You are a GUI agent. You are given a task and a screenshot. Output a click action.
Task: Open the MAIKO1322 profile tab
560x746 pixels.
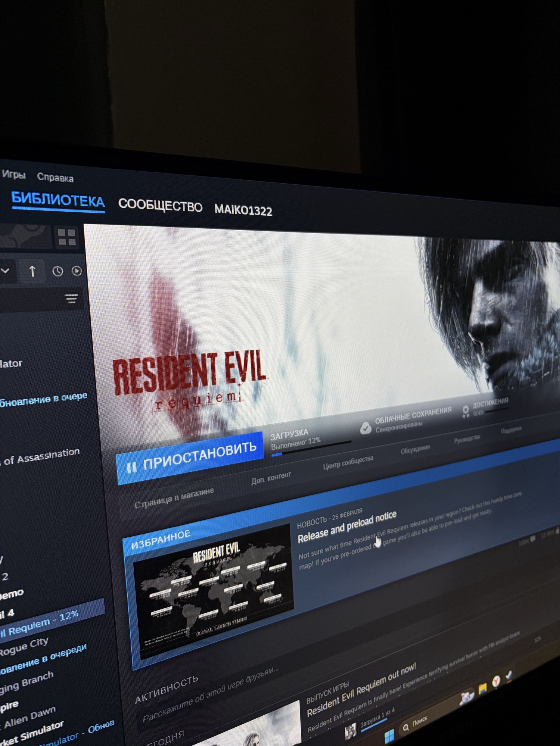pyautogui.click(x=243, y=210)
